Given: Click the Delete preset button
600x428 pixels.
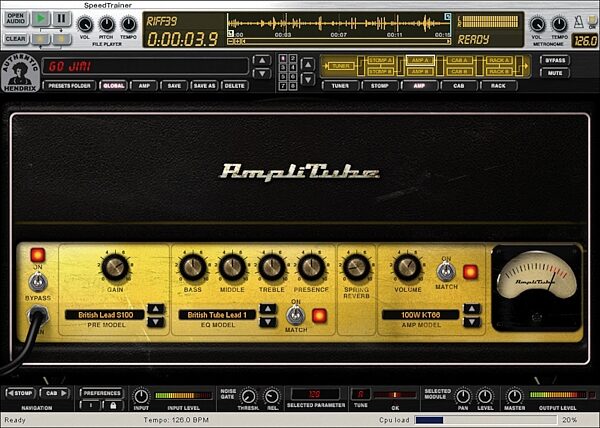Looking at the screenshot, I should (x=235, y=86).
